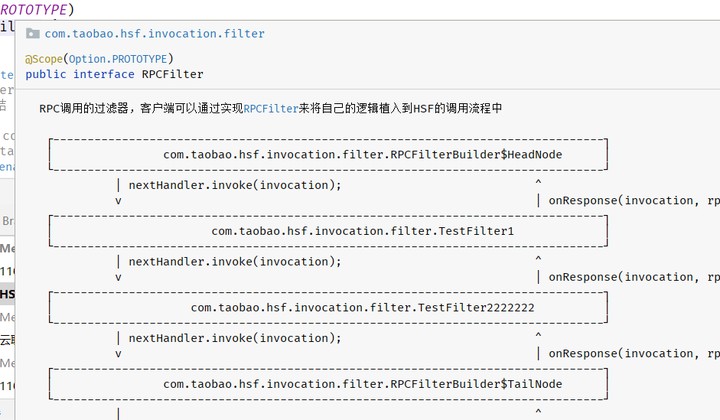The image size is (720, 420).
Task: Click the RPCFilterBuilder$HeadNode box text
Action: pyautogui.click(x=362, y=155)
